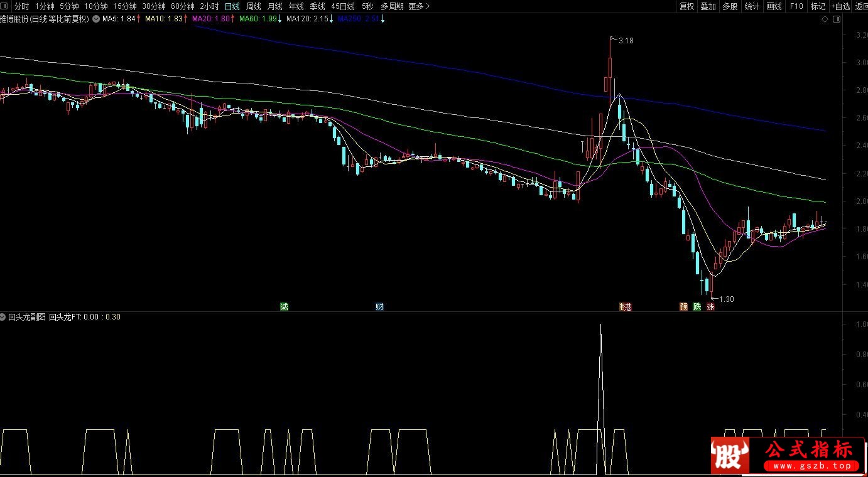
Task: Select the 周线 weekly period tab
Action: pos(254,6)
